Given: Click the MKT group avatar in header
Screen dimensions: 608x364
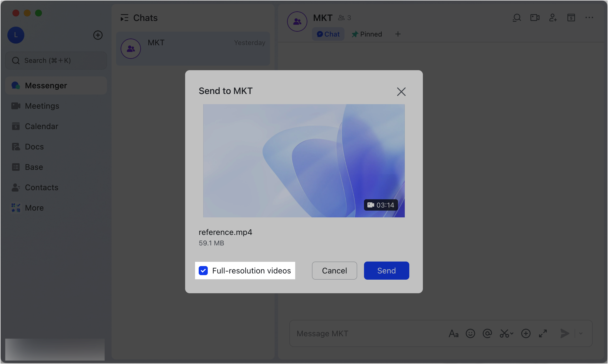Looking at the screenshot, I should click(297, 22).
